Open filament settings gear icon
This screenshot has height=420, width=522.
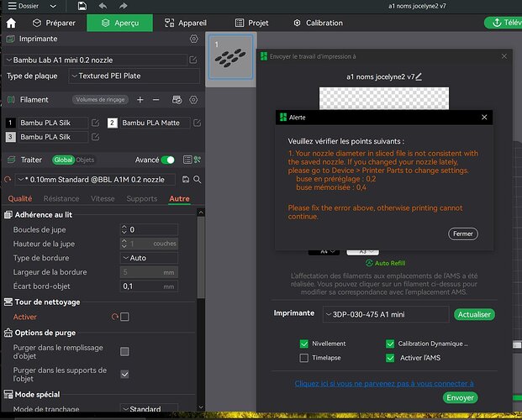point(193,99)
